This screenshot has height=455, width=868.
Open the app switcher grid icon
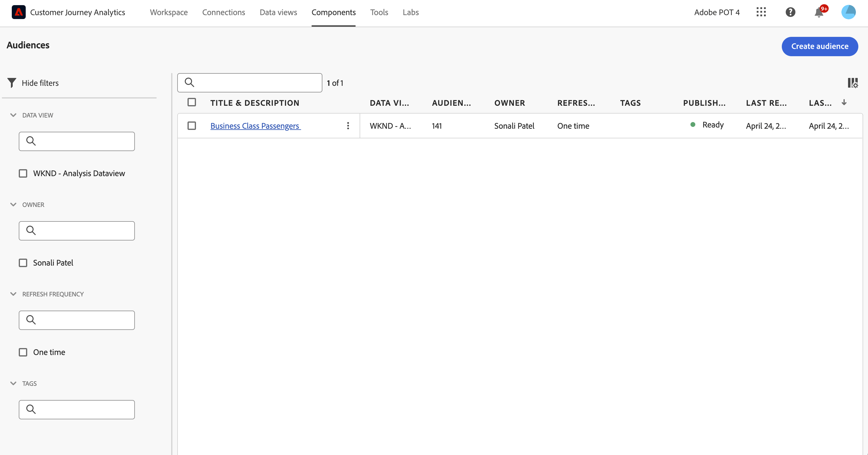coord(761,12)
